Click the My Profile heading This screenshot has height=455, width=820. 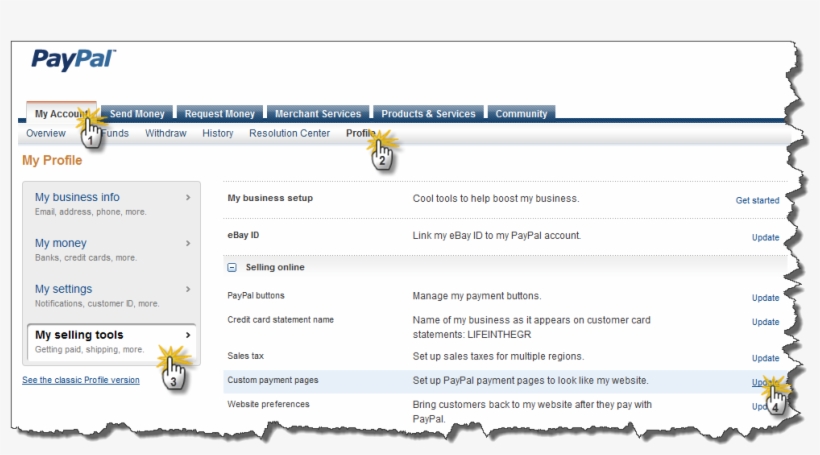click(x=52, y=161)
